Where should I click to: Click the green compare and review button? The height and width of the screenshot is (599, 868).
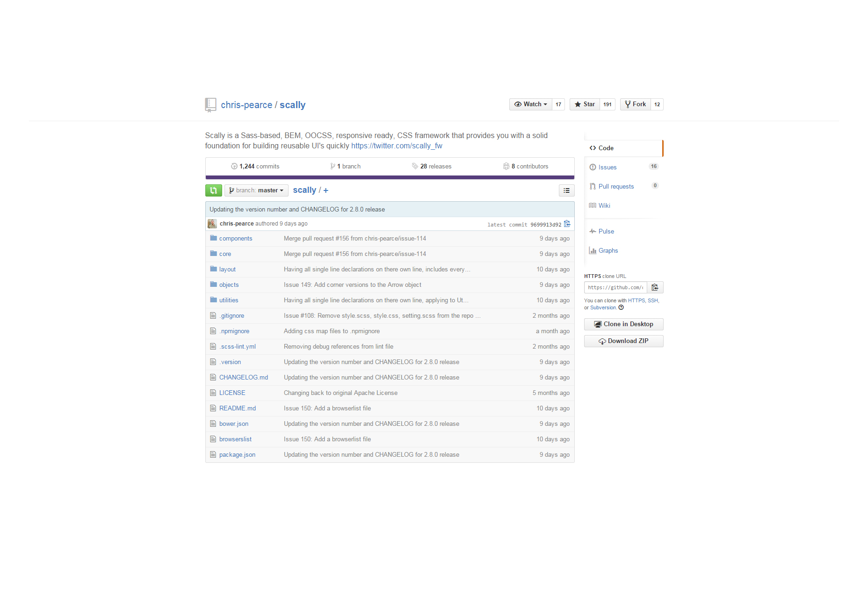pyautogui.click(x=213, y=190)
